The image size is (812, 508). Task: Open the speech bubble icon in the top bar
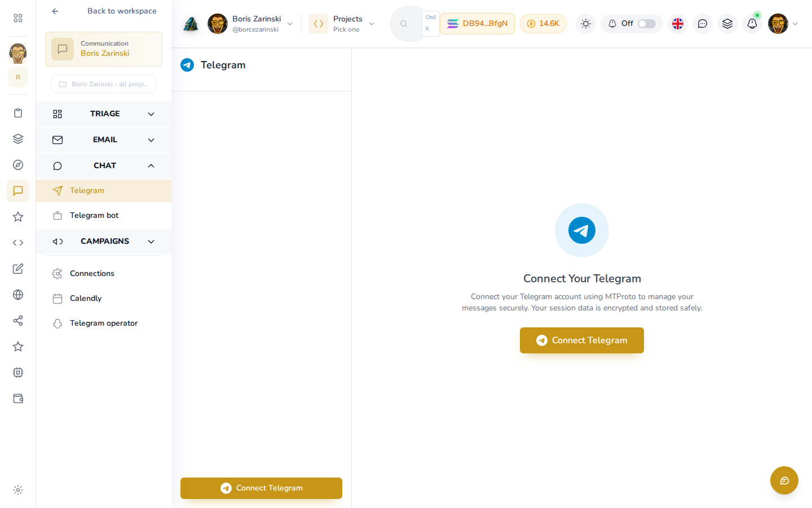click(703, 24)
